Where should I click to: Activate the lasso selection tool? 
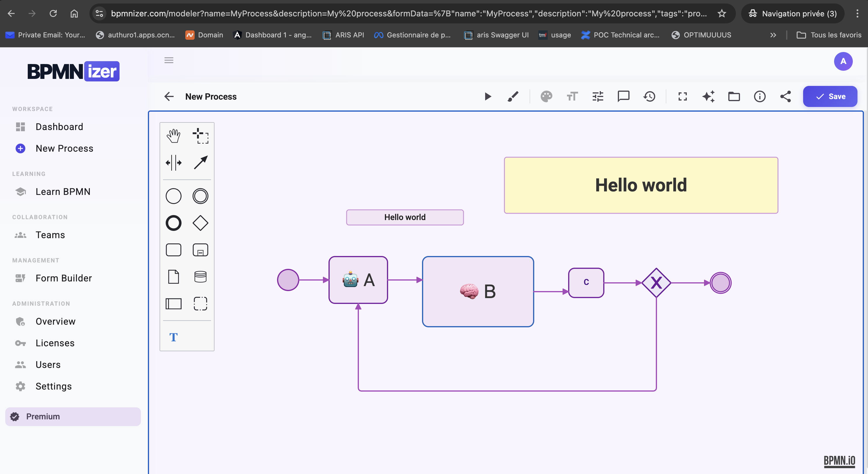click(x=200, y=136)
